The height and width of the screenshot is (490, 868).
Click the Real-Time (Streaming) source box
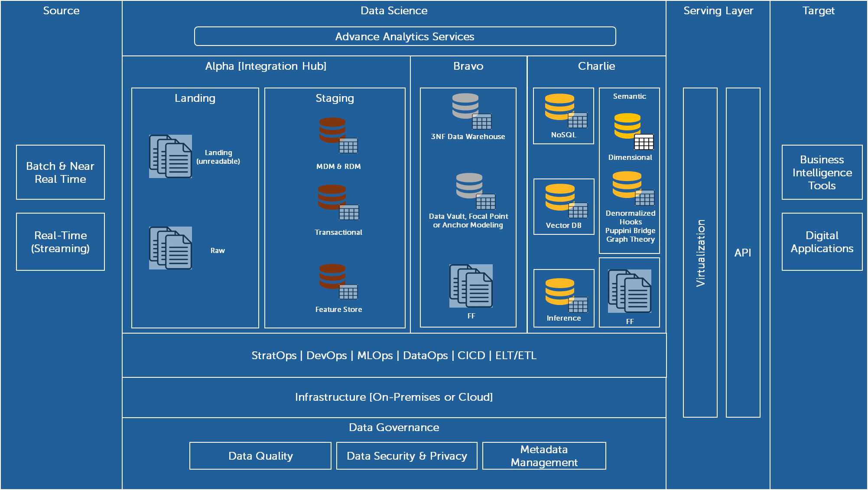[x=60, y=242]
